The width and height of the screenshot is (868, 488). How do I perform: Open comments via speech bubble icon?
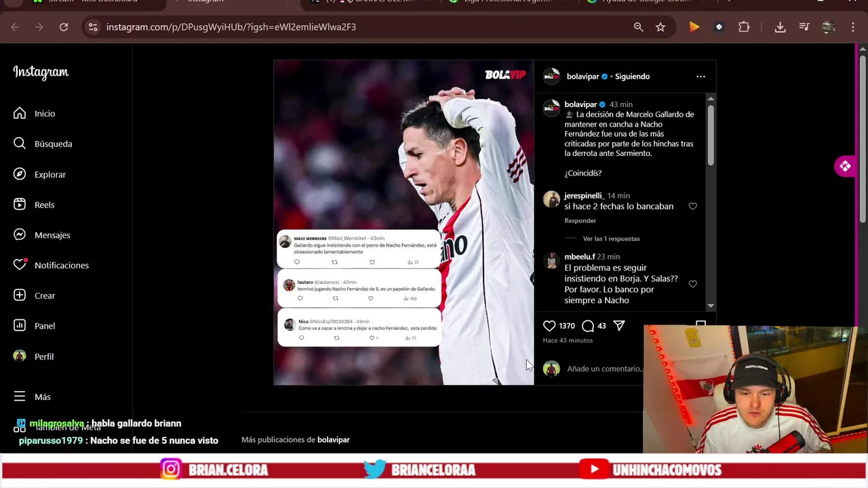pyautogui.click(x=588, y=326)
